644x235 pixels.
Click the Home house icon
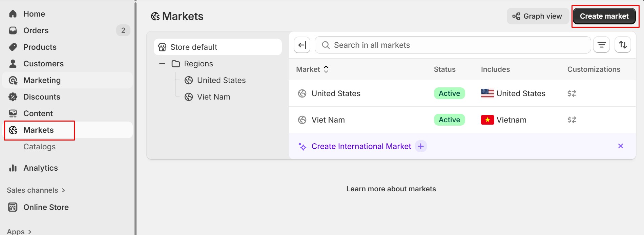[x=13, y=14]
